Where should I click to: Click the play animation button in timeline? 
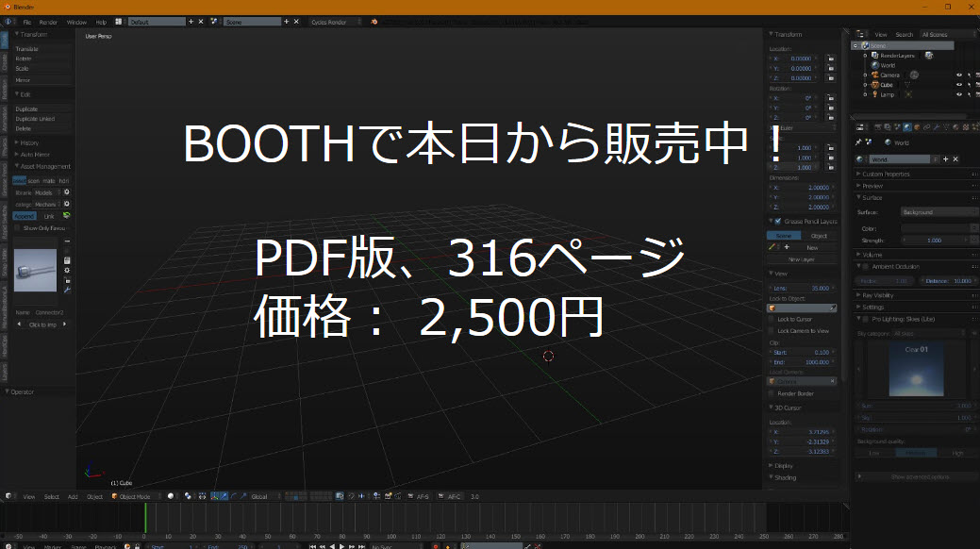[x=341, y=546]
